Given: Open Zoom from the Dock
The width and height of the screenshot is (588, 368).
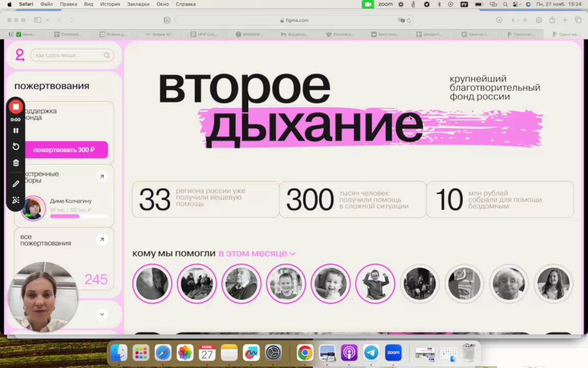Looking at the screenshot, I should click(x=394, y=353).
